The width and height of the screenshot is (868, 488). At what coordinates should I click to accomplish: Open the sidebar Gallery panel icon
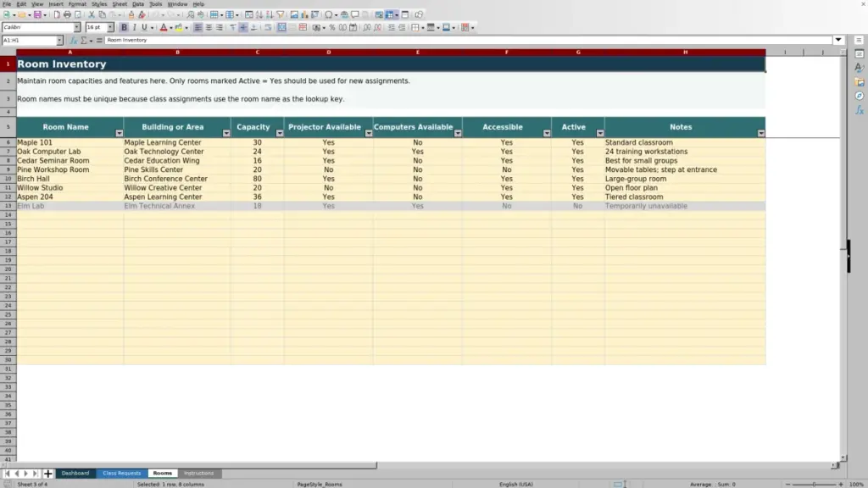[x=860, y=82]
